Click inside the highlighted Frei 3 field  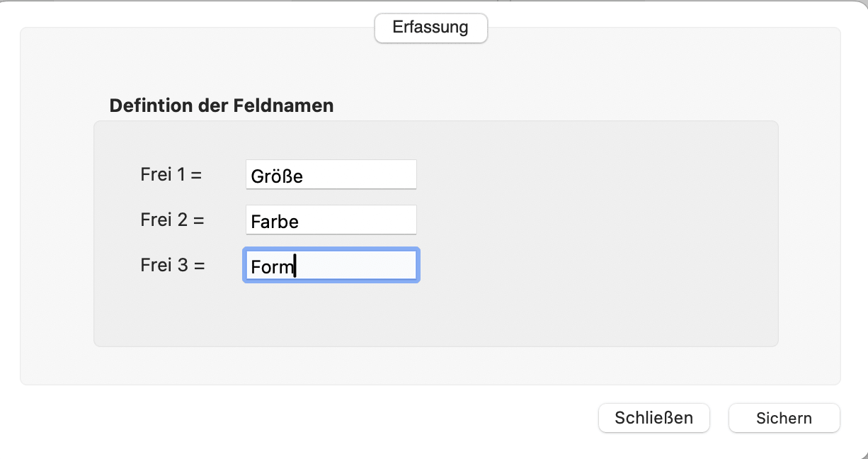click(x=331, y=265)
